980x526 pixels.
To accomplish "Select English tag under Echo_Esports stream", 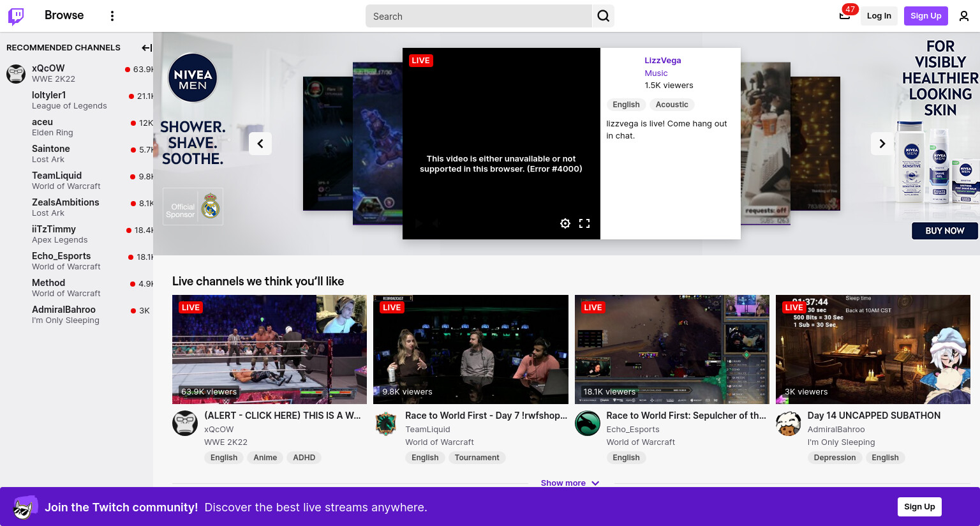I will tap(627, 458).
